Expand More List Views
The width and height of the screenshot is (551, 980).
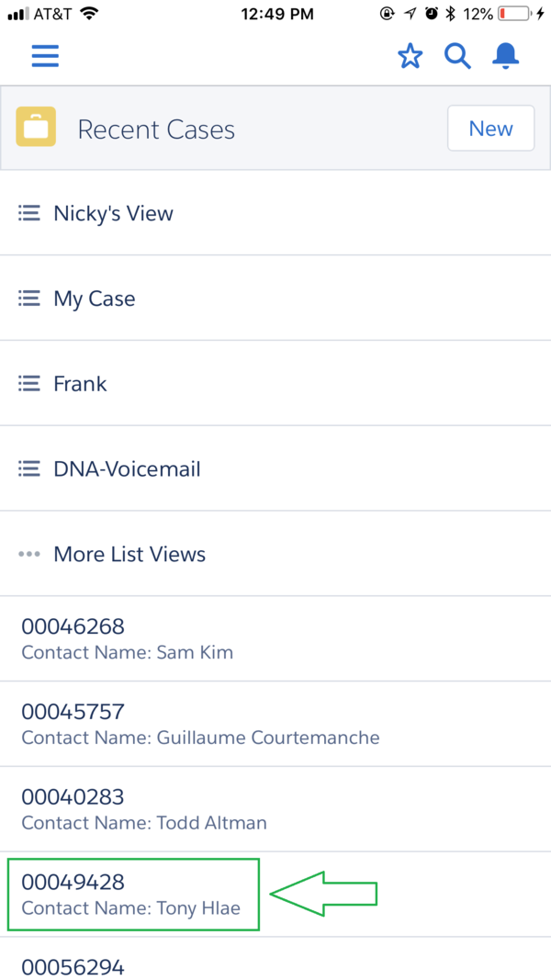tap(129, 555)
